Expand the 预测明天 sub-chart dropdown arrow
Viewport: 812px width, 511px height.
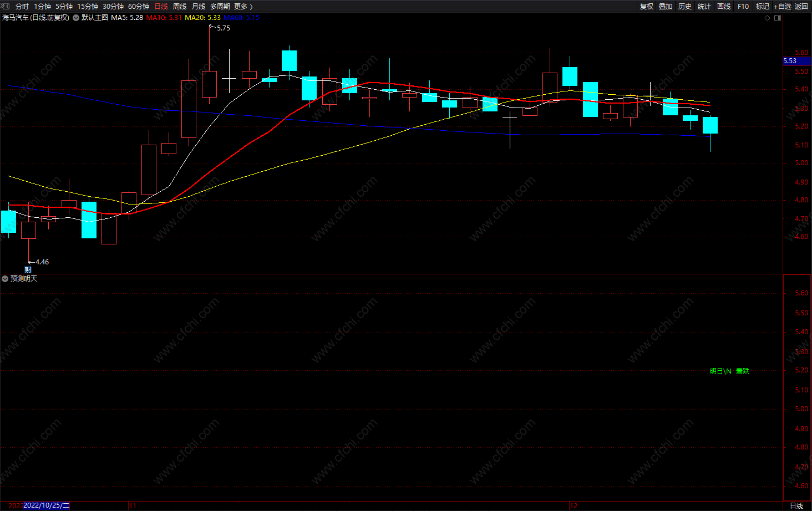5,279
